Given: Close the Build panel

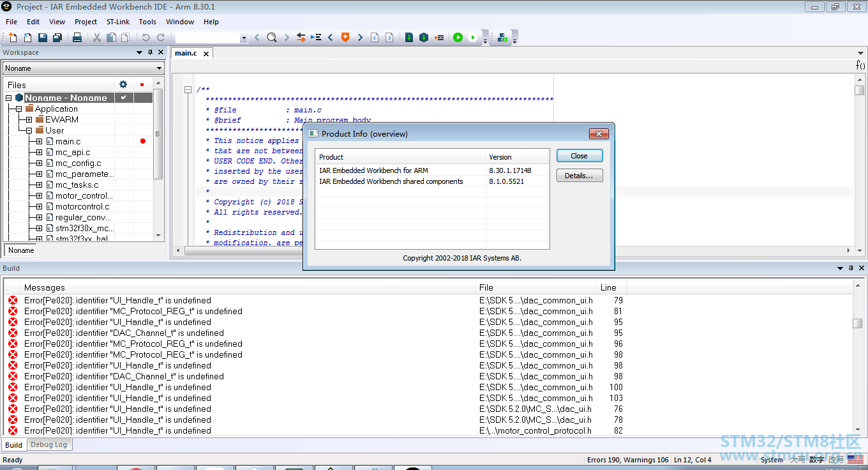Looking at the screenshot, I should click(x=862, y=268).
